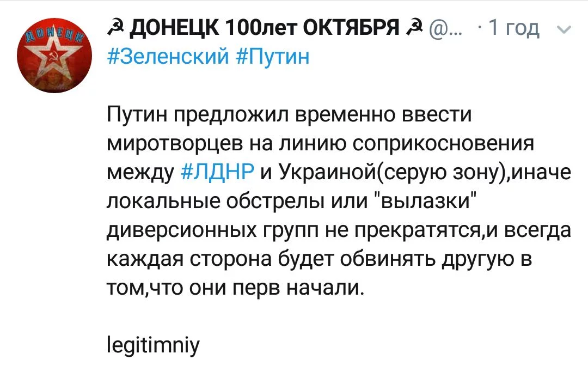This screenshot has width=588, height=384.
Task: Click the 'legitimniy' source text
Action: pos(154,345)
